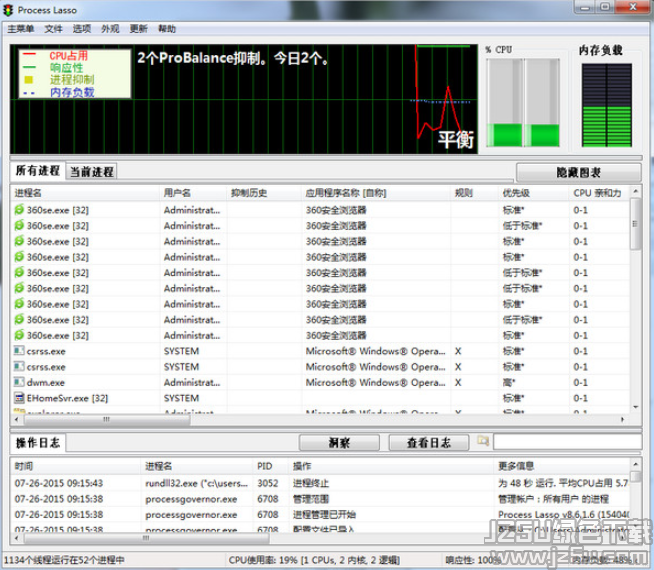Viewport: 654px width, 570px height.
Task: Click the Process Lasso traffic light icon
Action: (x=8, y=10)
